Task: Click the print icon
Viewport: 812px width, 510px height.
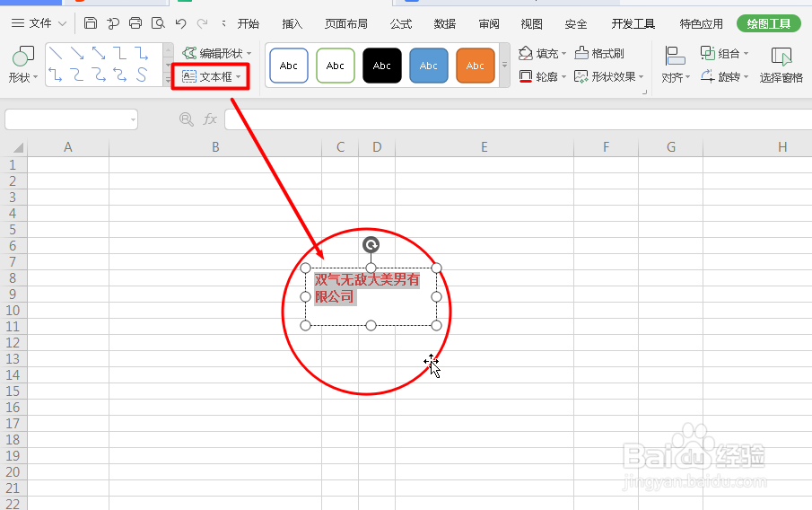Action: tap(135, 22)
